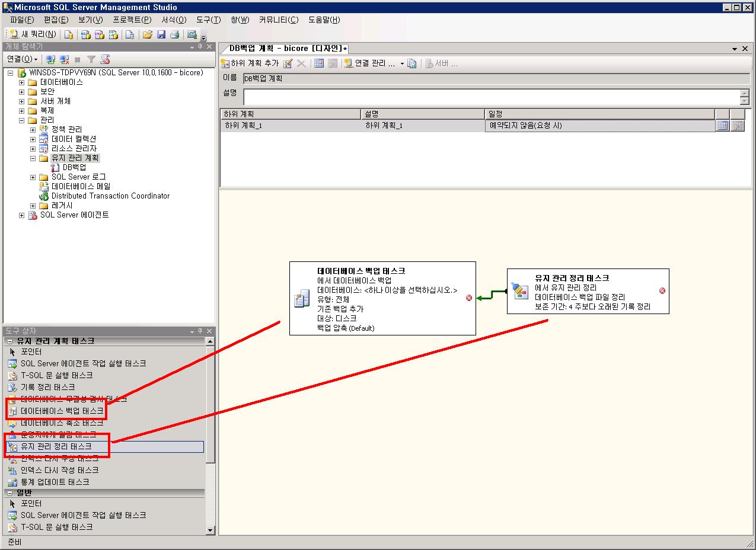The height and width of the screenshot is (550, 756).
Task: Click the subplan properties icon next to 하위 계획 추가
Action: coord(288,63)
